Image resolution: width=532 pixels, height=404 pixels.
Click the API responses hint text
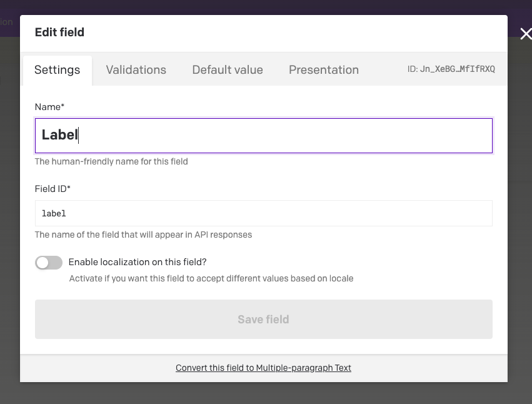point(143,235)
